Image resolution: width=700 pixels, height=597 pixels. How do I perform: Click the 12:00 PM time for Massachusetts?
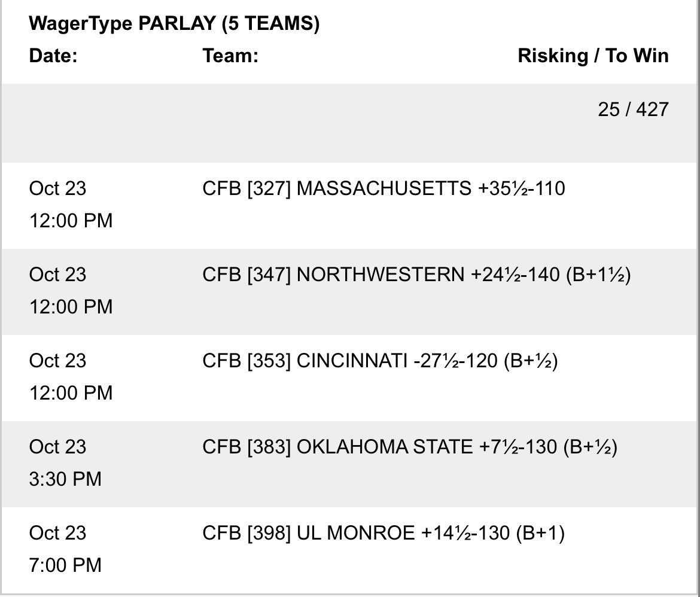click(71, 221)
